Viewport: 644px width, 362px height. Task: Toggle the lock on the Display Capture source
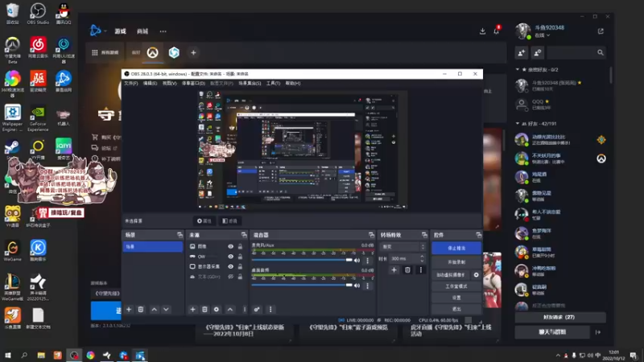tap(240, 266)
